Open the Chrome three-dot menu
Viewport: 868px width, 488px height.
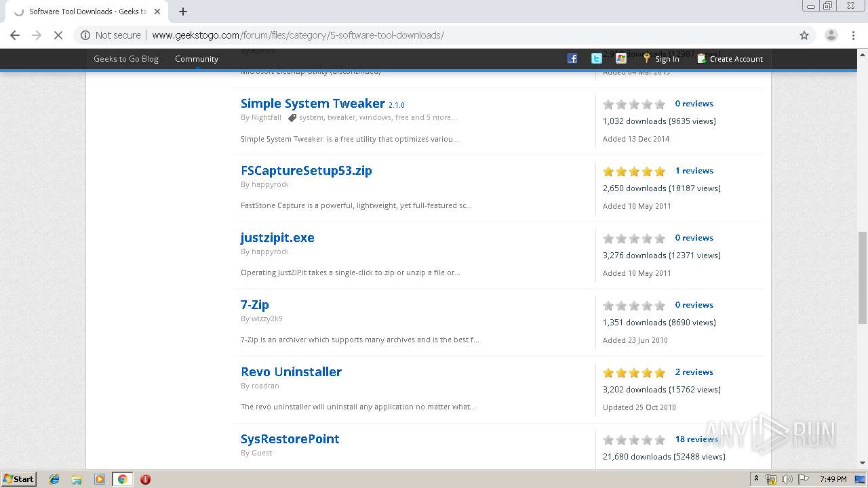tap(853, 35)
